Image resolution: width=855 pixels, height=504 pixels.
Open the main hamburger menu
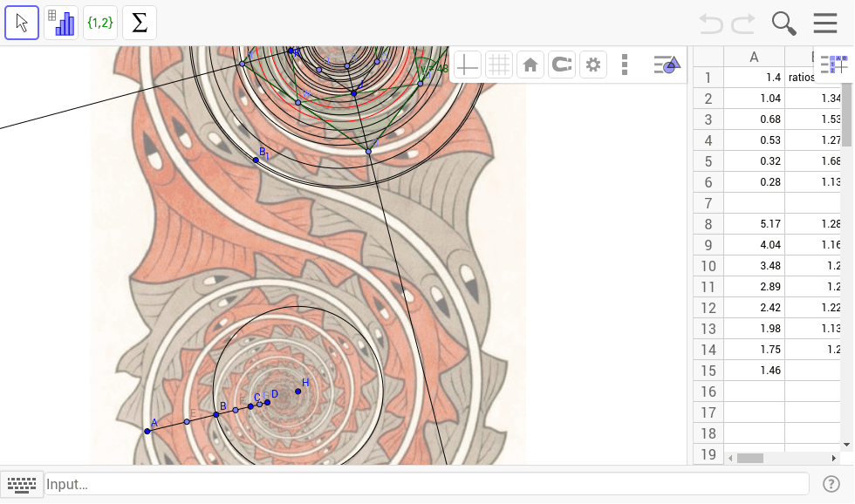(825, 23)
